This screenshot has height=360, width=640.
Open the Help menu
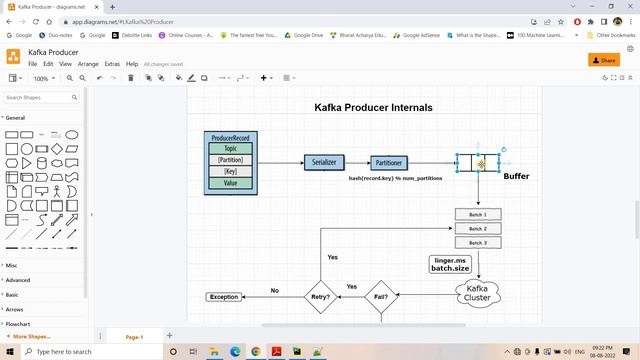pos(132,64)
